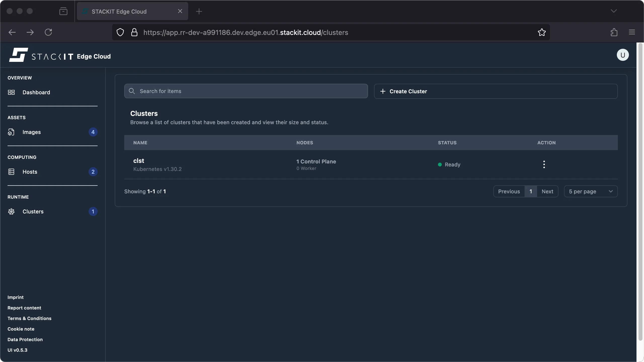Screen dimensions: 644x362
Task: Open the tab overview chevron at top right
Action: pyautogui.click(x=614, y=11)
